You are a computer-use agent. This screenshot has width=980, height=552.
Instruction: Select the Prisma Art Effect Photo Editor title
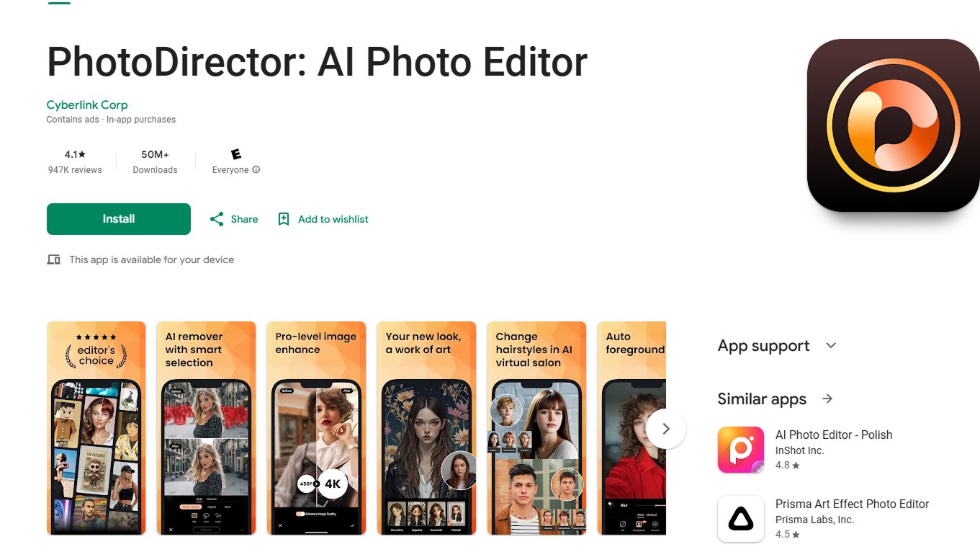pos(852,504)
